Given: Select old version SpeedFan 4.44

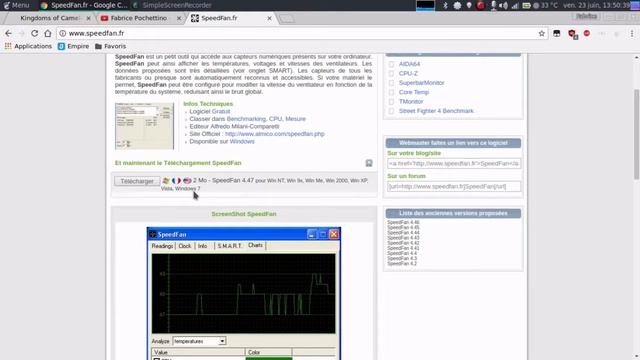Looking at the screenshot, I should point(403,233).
